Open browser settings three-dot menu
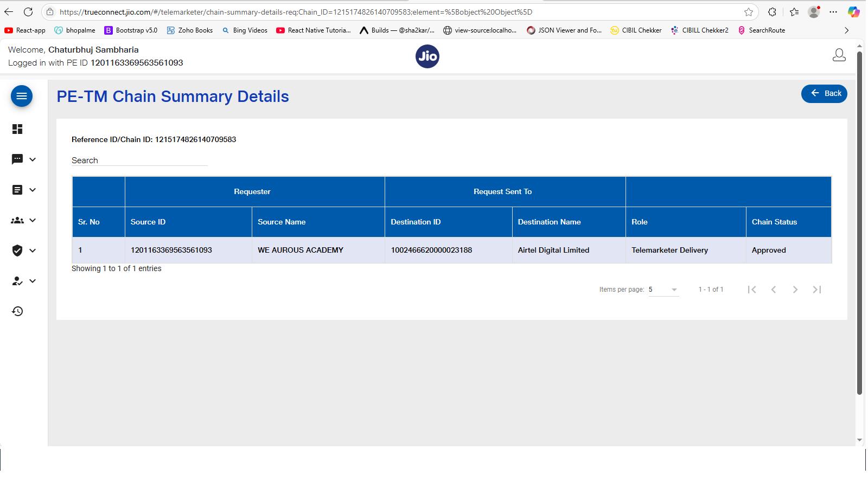The height and width of the screenshot is (488, 868). [x=833, y=12]
